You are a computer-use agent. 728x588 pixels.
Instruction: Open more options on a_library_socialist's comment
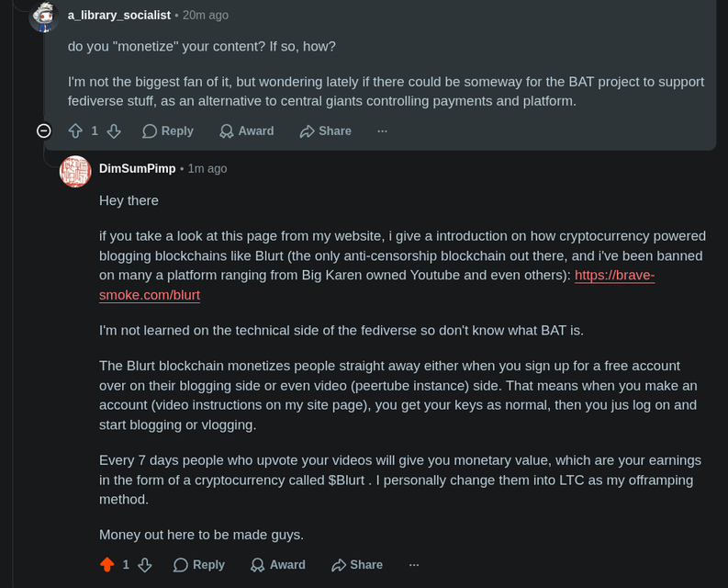click(x=382, y=131)
